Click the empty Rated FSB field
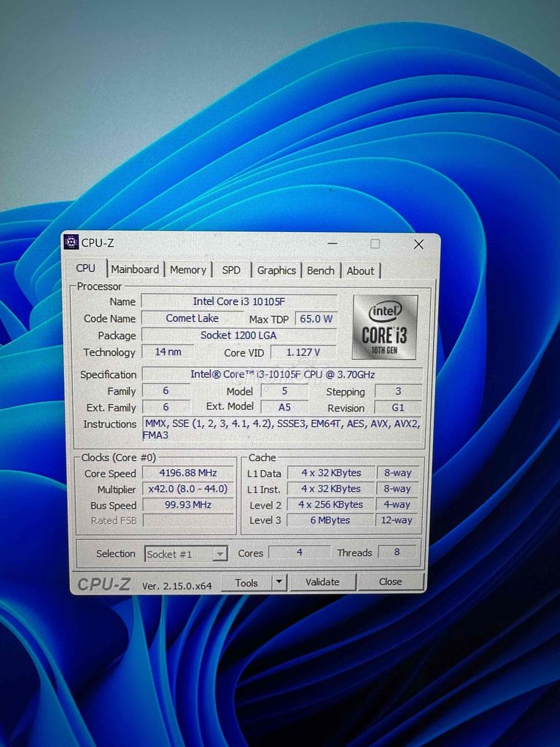This screenshot has width=560, height=747. point(188,521)
